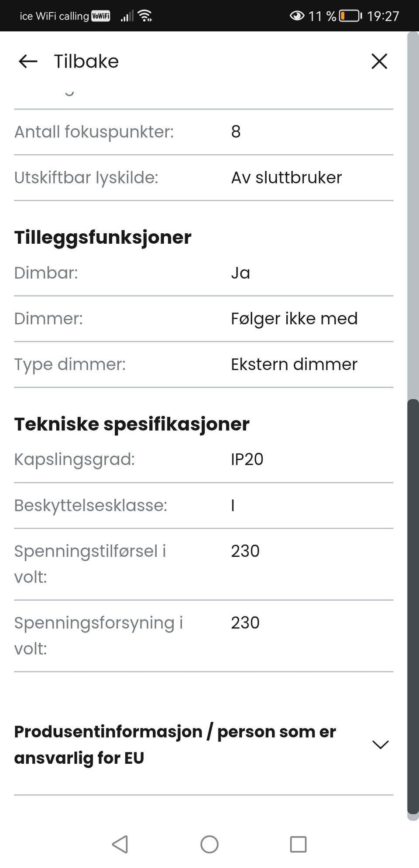Open recent apps with square button

tap(298, 844)
